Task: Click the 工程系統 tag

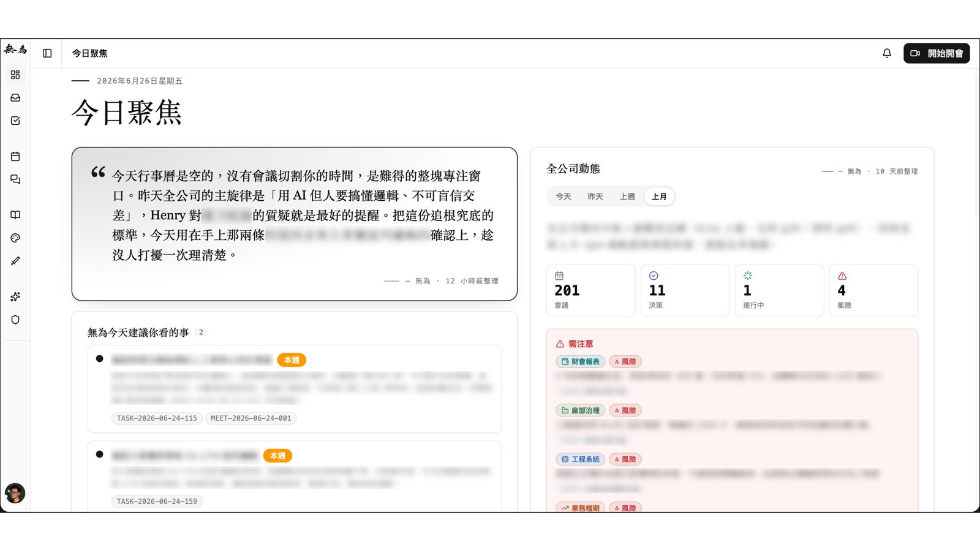Action: pyautogui.click(x=580, y=459)
